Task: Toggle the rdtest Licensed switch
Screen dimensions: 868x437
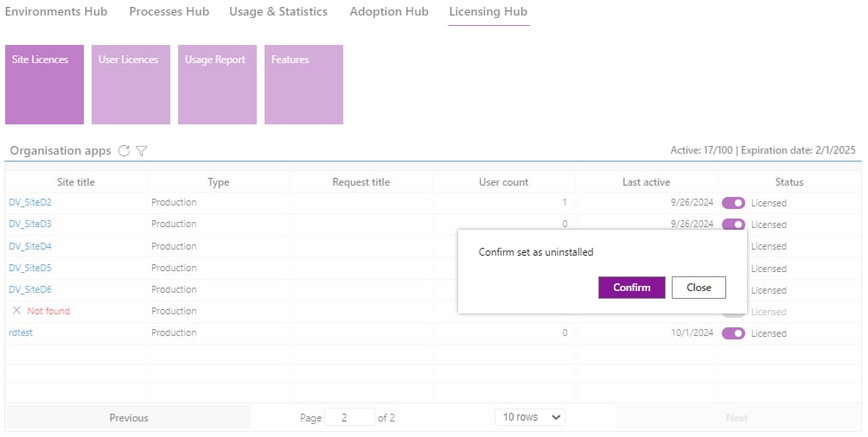Action: pyautogui.click(x=733, y=333)
